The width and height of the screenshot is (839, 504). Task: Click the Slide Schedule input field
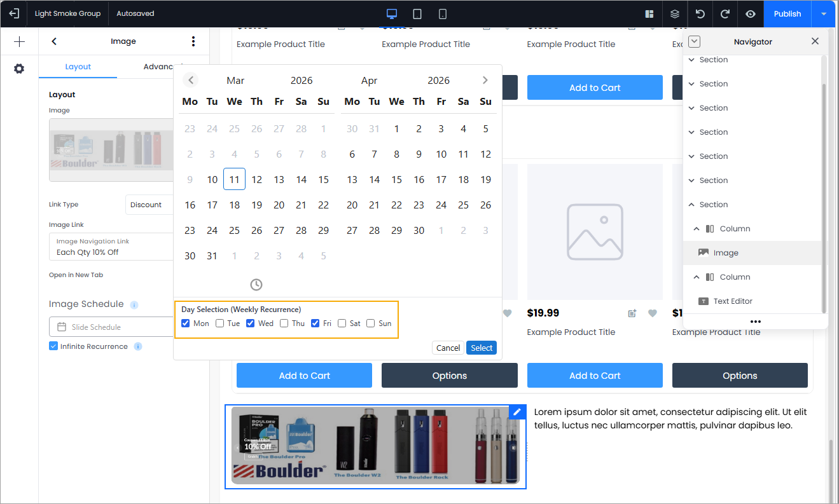(x=111, y=327)
